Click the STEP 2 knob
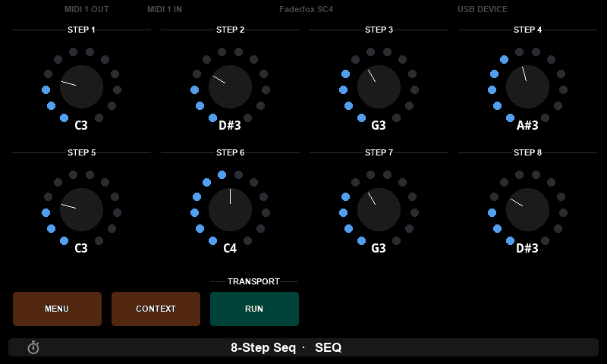 (x=230, y=86)
